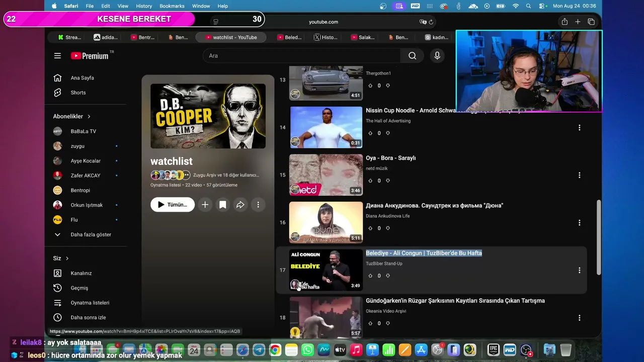Open the options menu for Gündoğarken Rüzgar video
Viewport: 644px width, 362px height.
579,318
